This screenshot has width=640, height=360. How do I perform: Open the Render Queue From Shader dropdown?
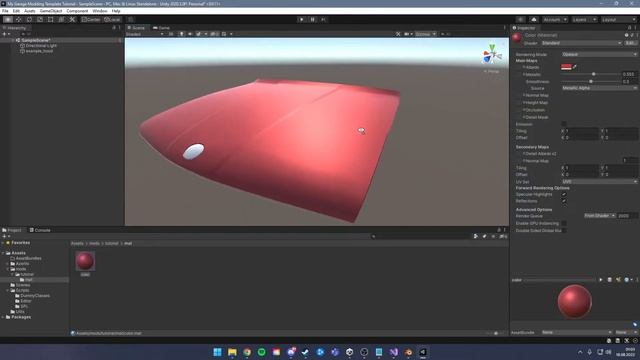(600, 216)
